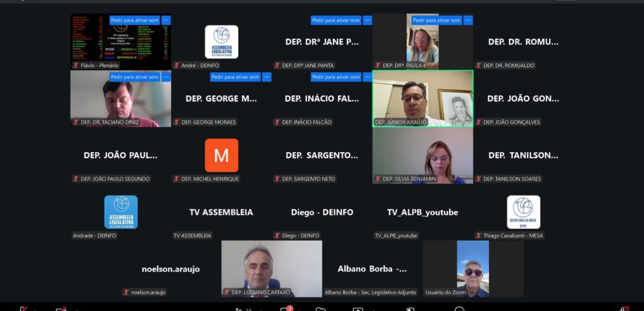644x311 pixels.
Task: Expand three-dot menu on Flávio - Plenário tile
Action: click(166, 20)
